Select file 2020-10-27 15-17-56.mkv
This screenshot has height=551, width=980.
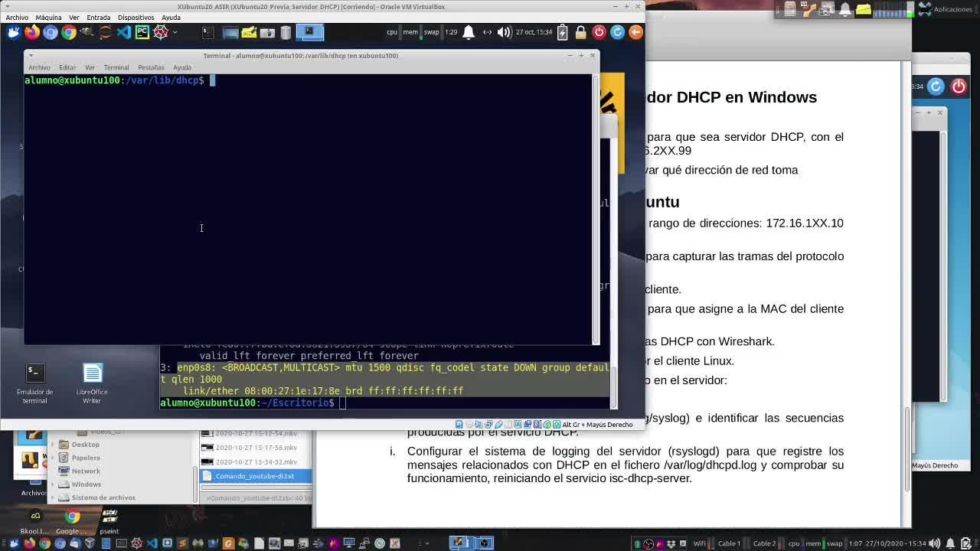[256, 448]
